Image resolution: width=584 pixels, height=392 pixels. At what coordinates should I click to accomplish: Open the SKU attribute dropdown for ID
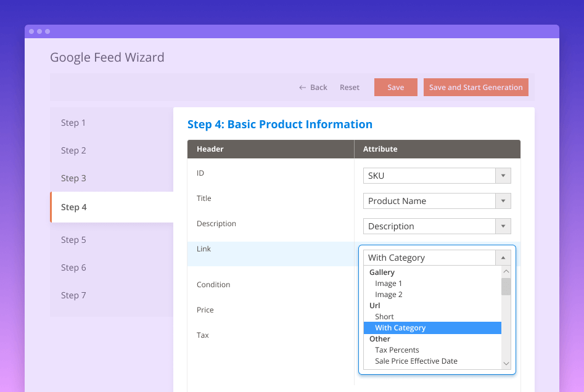point(503,176)
